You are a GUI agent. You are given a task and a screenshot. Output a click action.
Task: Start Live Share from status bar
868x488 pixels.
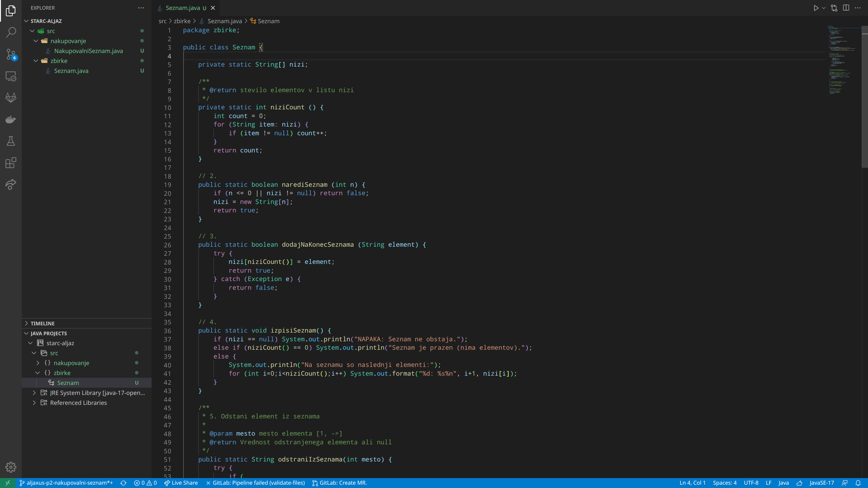point(181,483)
